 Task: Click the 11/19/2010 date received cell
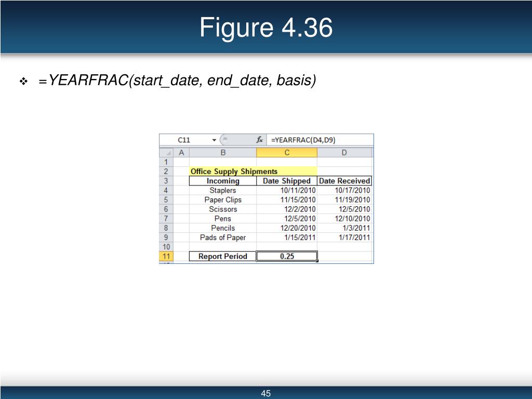[344, 200]
